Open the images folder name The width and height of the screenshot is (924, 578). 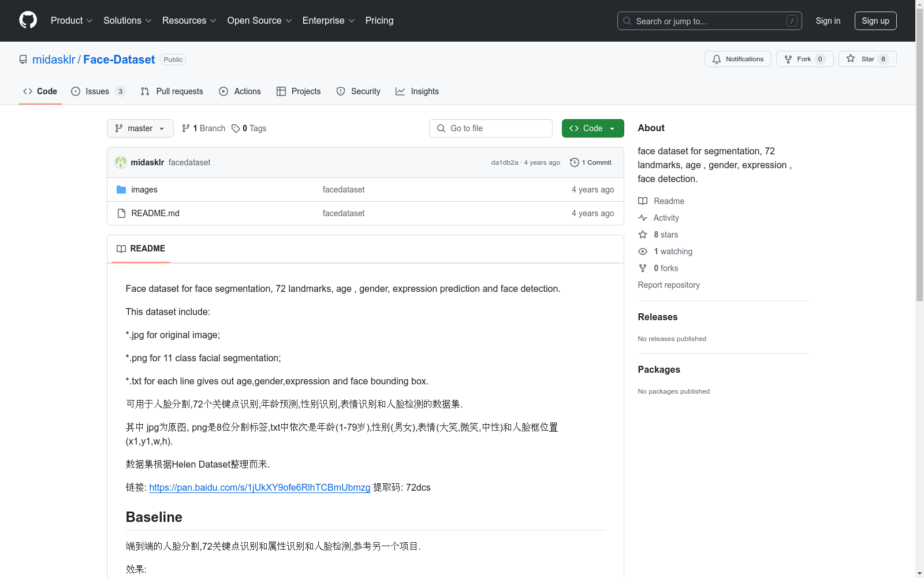(144, 190)
